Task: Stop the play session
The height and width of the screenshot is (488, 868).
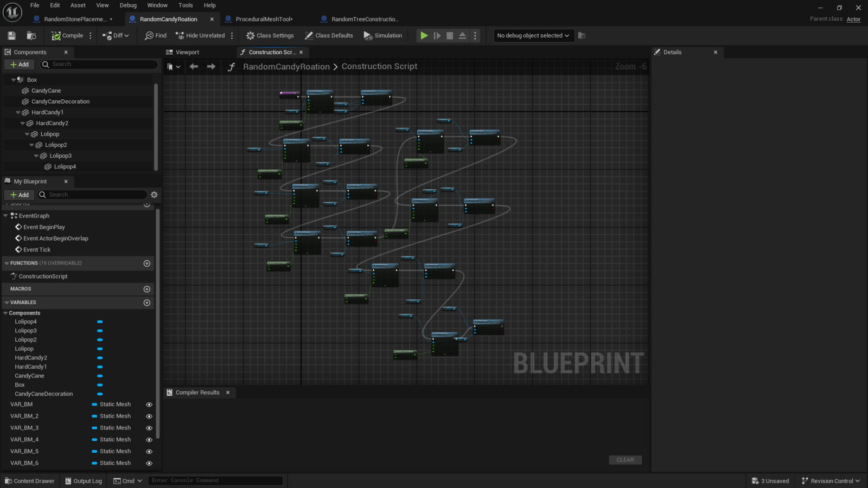Action: coord(450,36)
